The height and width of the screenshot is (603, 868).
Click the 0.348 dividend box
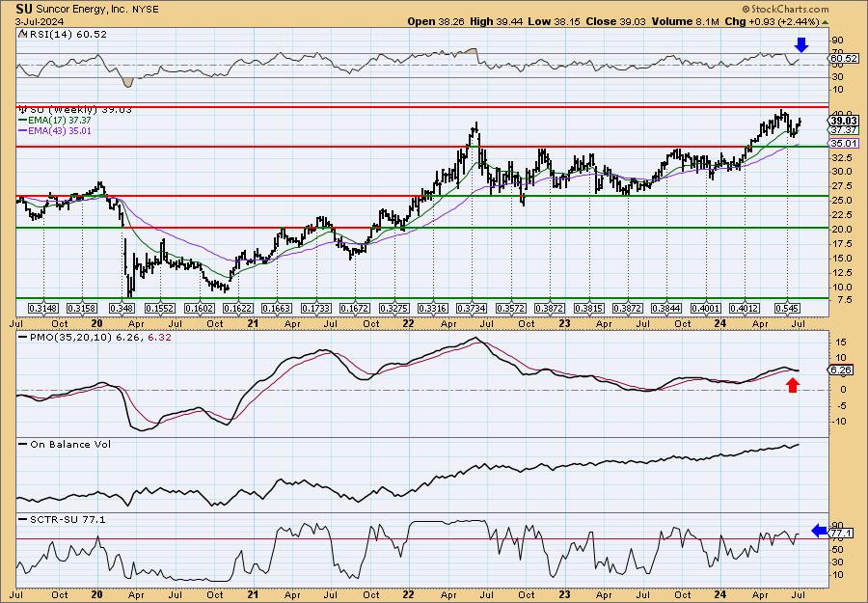click(x=122, y=308)
